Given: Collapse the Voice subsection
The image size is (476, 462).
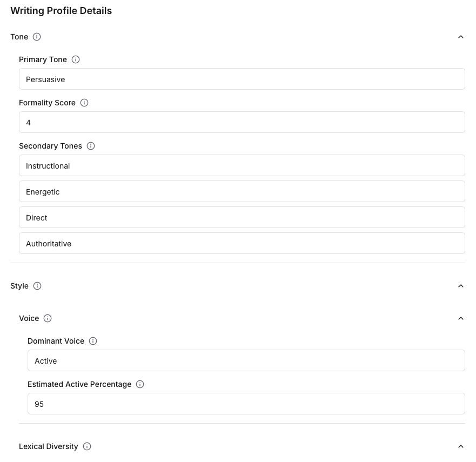Looking at the screenshot, I should click(x=461, y=318).
